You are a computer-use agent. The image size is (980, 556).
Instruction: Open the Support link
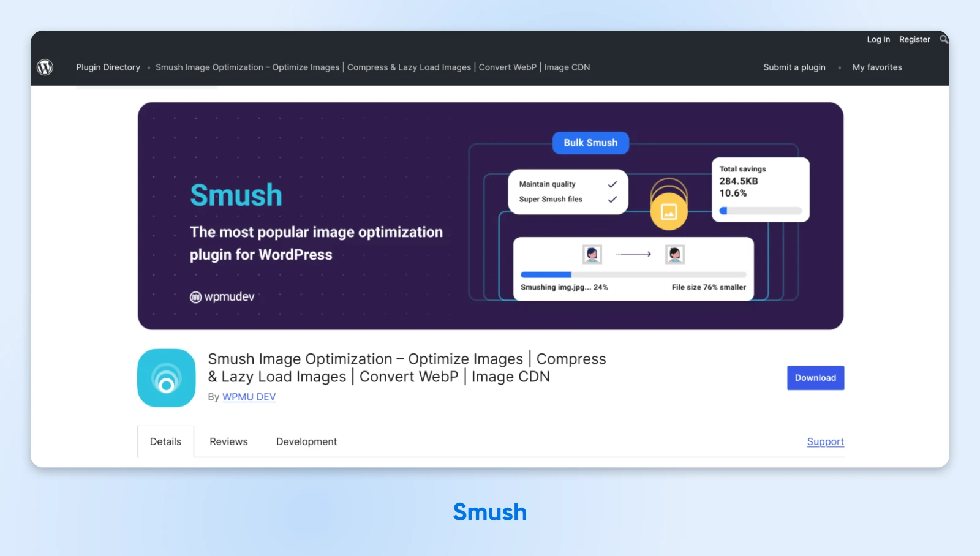pos(825,441)
